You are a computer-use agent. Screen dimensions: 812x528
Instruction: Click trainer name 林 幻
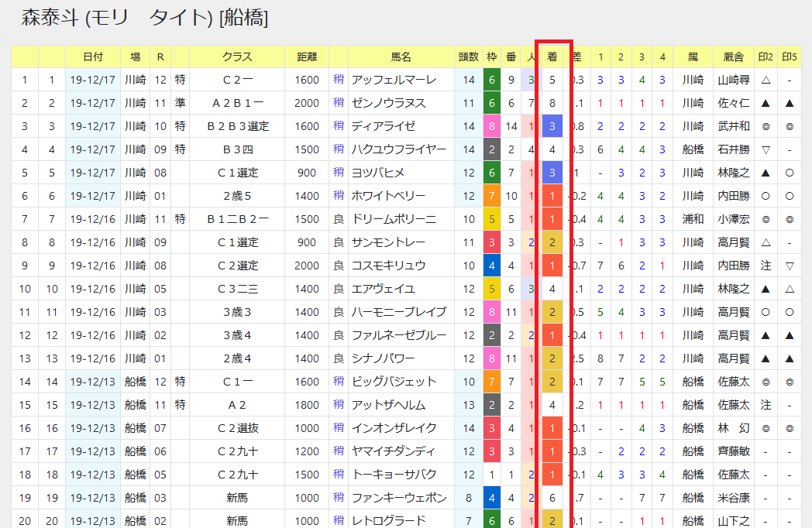(733, 428)
